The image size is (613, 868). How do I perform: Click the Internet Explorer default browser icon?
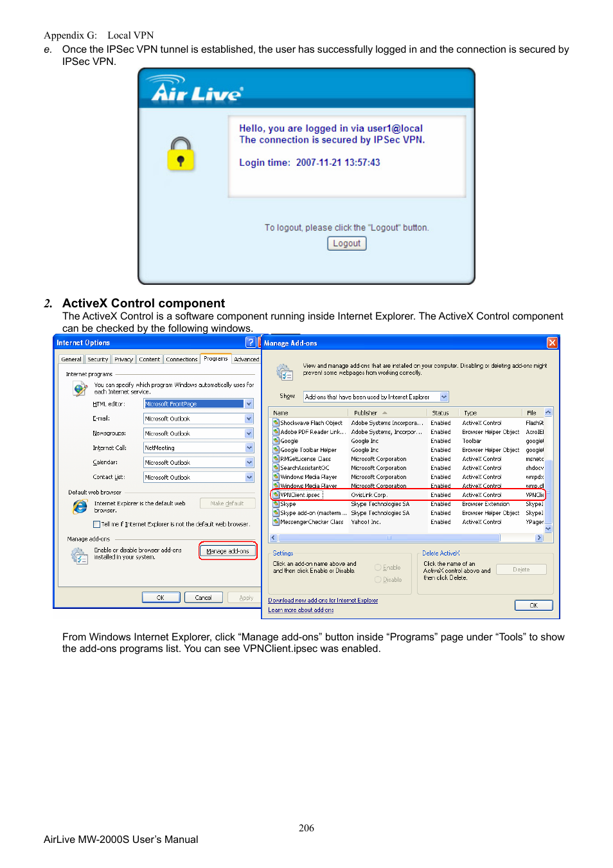click(x=80, y=507)
